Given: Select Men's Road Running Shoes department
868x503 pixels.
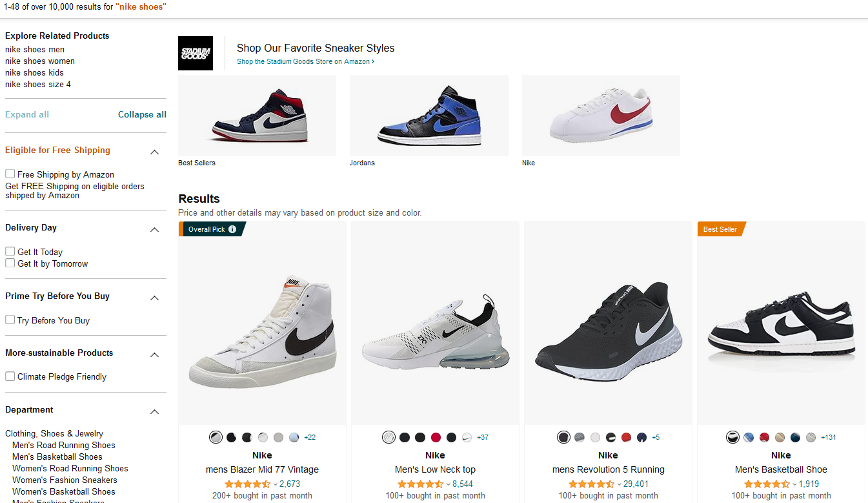Looking at the screenshot, I should tap(64, 445).
